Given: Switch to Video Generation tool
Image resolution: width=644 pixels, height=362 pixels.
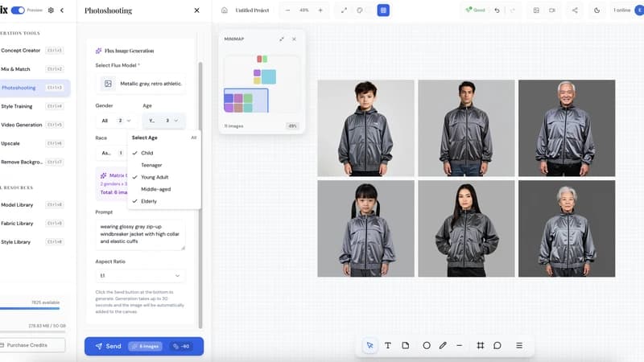Looking at the screenshot, I should (22, 125).
